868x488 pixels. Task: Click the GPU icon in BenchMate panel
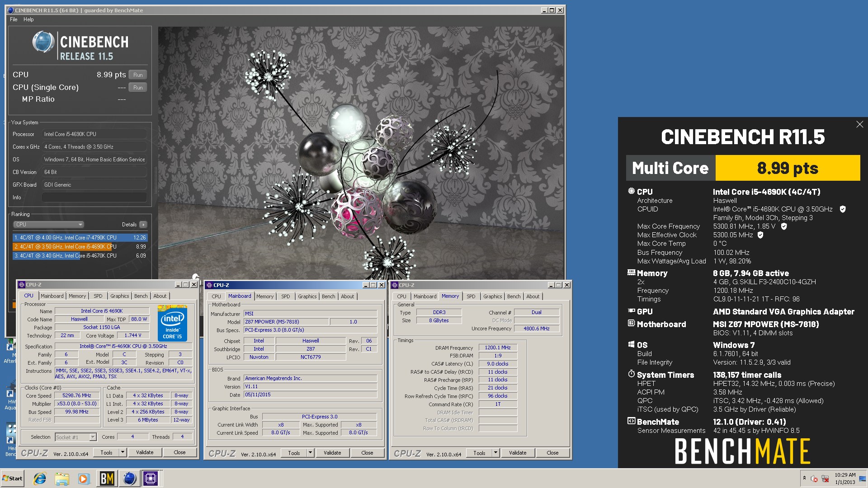coord(631,311)
